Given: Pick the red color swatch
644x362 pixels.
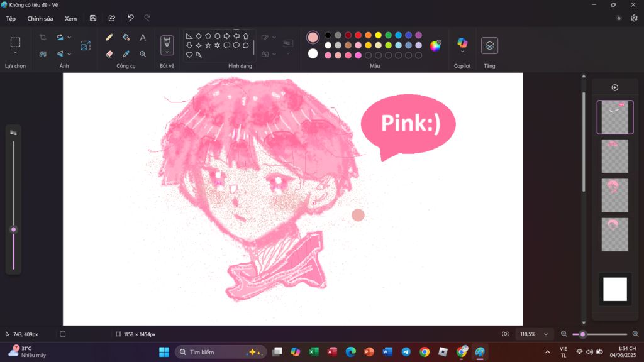Looking at the screenshot, I should [x=358, y=35].
